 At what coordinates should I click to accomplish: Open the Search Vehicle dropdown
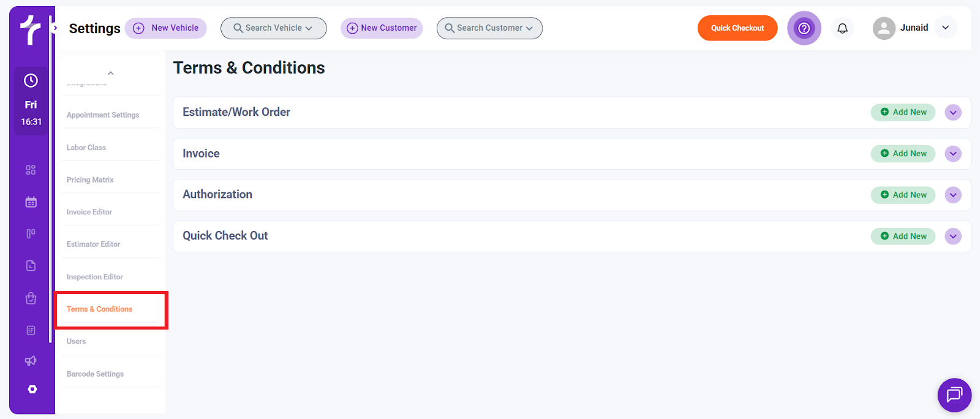pos(273,28)
